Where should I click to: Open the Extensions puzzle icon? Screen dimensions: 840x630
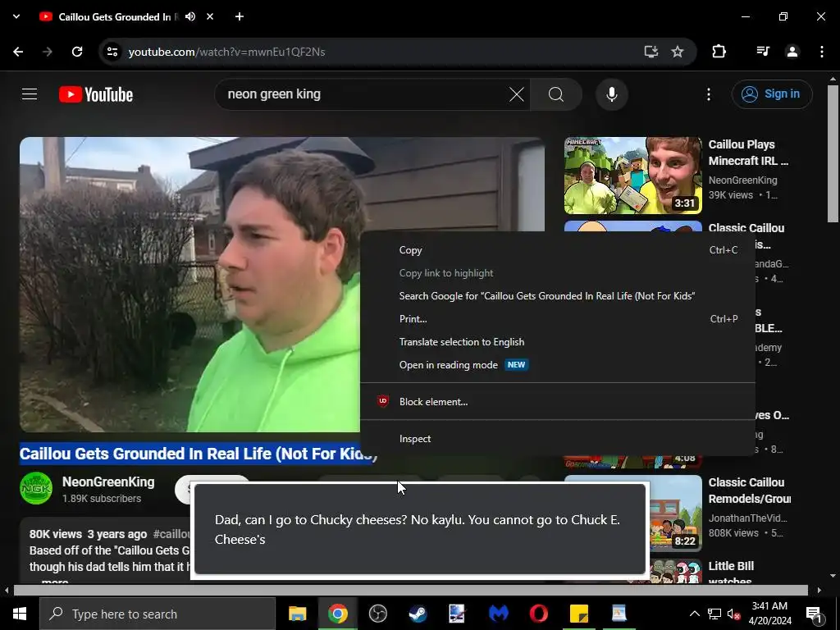(x=719, y=52)
